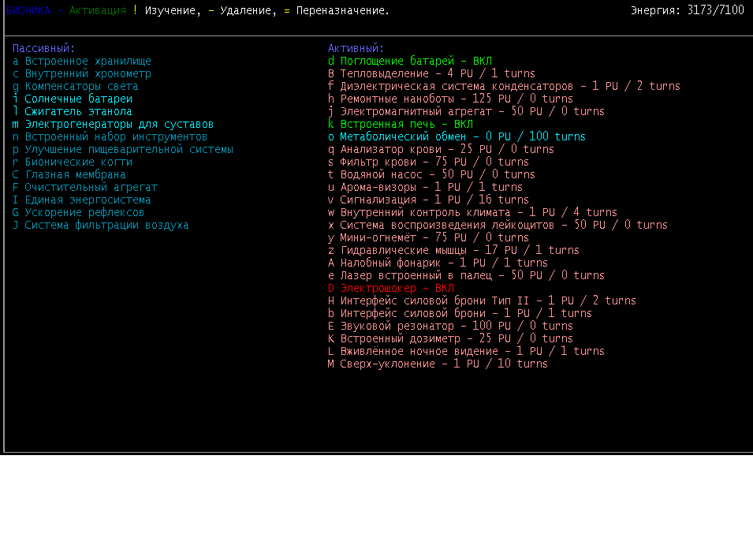This screenshot has height=560, width=753.
Task: Activate 'Тепловыделение – 4 PU' bionic
Action: (431, 73)
